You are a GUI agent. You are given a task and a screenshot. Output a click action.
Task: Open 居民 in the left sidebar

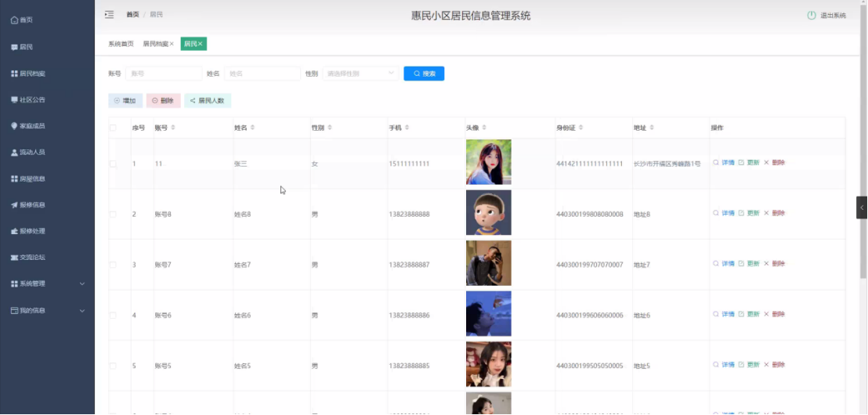(22, 47)
